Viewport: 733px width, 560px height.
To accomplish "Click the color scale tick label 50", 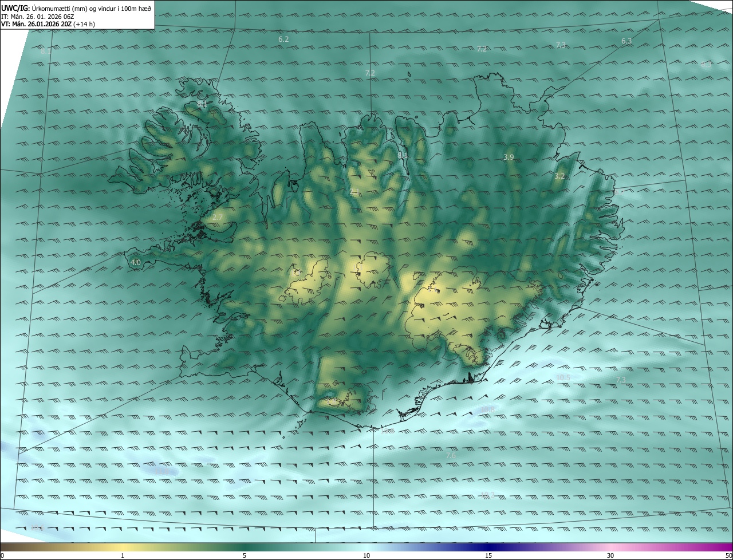I will click(x=728, y=555).
